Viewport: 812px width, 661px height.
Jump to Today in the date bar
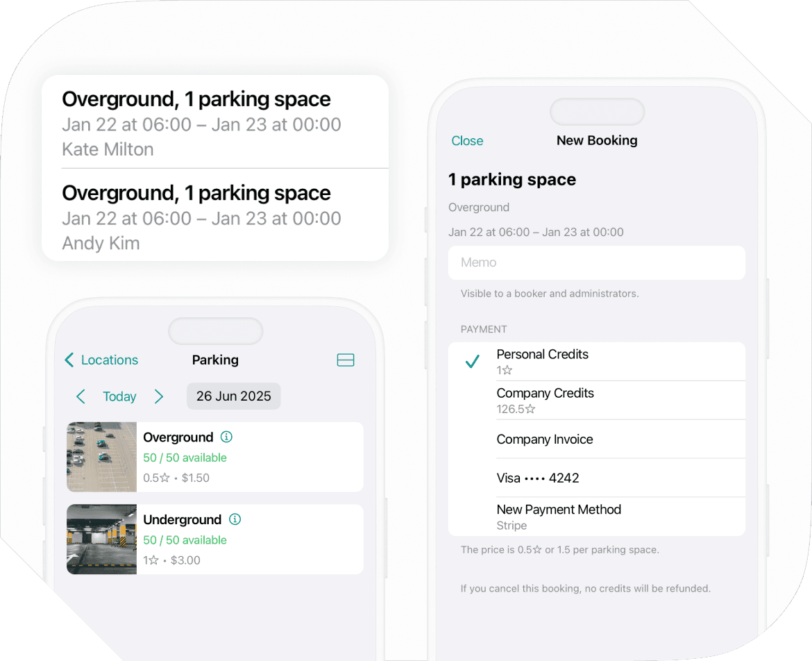[x=119, y=396]
